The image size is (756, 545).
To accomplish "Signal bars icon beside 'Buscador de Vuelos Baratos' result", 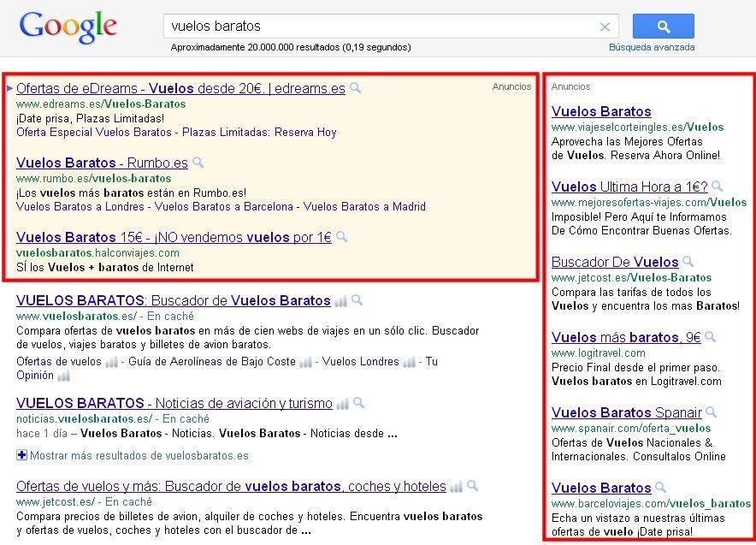I will coord(341,301).
